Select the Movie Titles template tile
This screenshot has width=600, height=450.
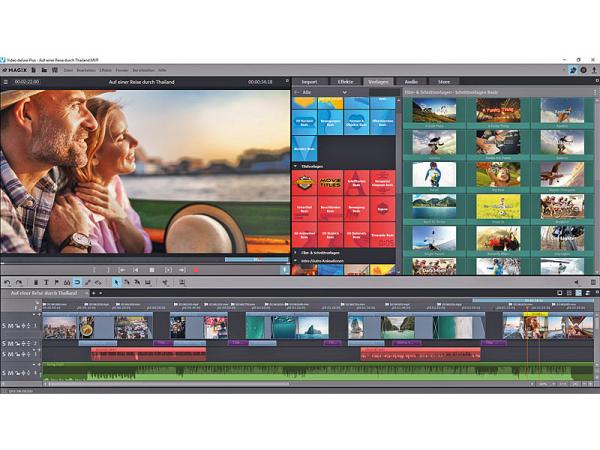(x=330, y=182)
